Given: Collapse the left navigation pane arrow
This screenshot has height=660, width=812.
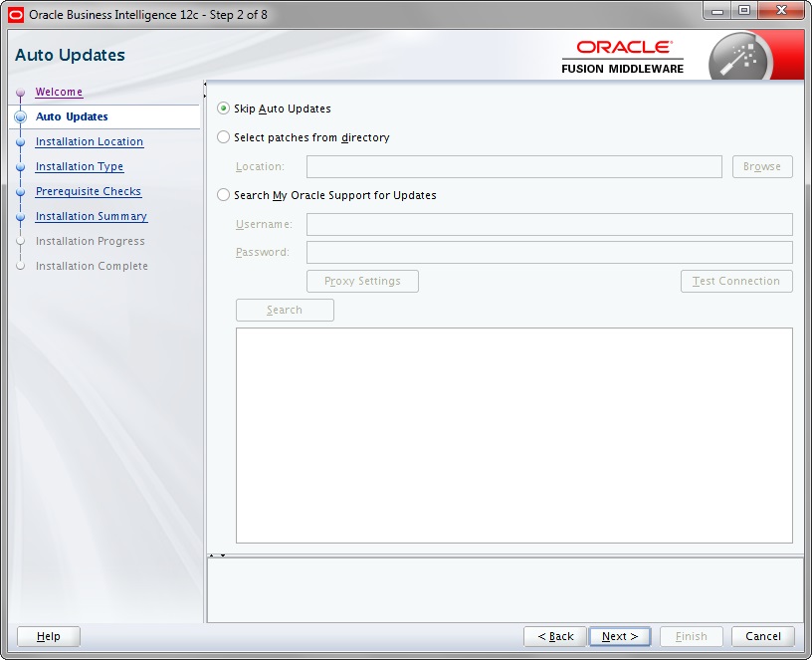Looking at the screenshot, I should coord(205,84).
